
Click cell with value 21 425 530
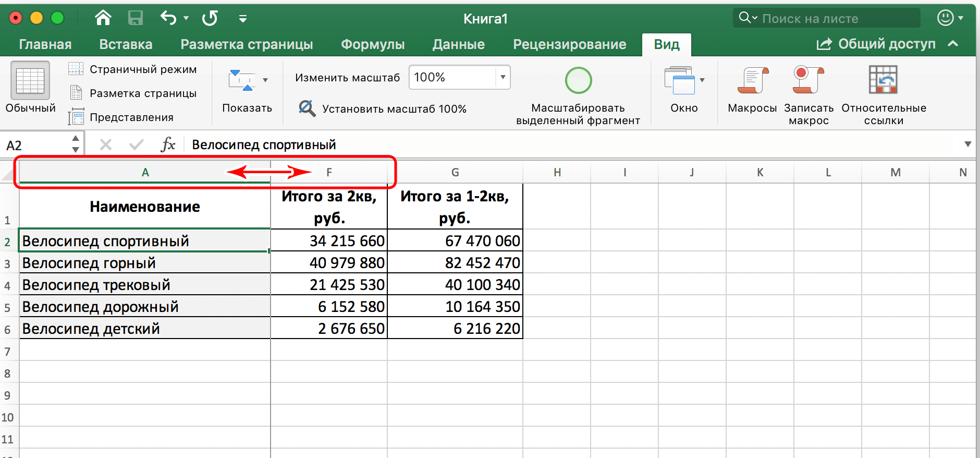(x=329, y=284)
